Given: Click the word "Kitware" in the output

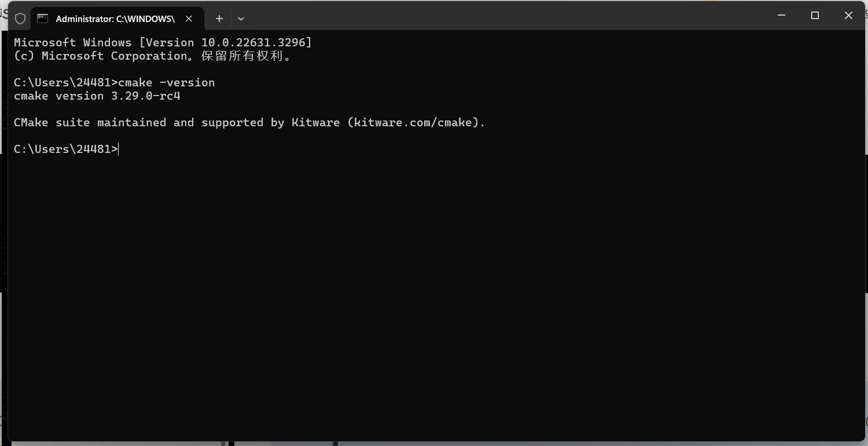Looking at the screenshot, I should (x=316, y=123).
